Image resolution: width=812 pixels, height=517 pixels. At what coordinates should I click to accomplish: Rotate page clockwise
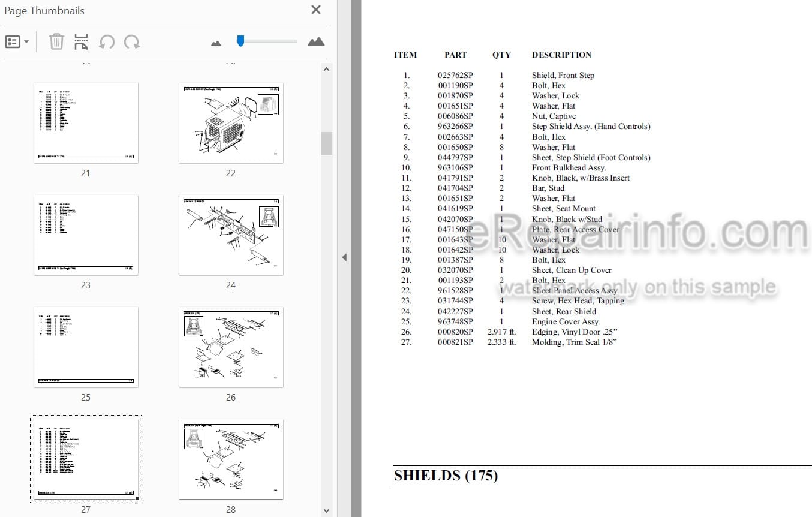(x=132, y=42)
